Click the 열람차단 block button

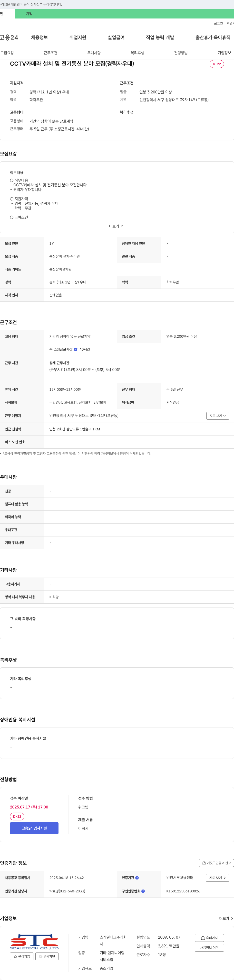[47, 956]
